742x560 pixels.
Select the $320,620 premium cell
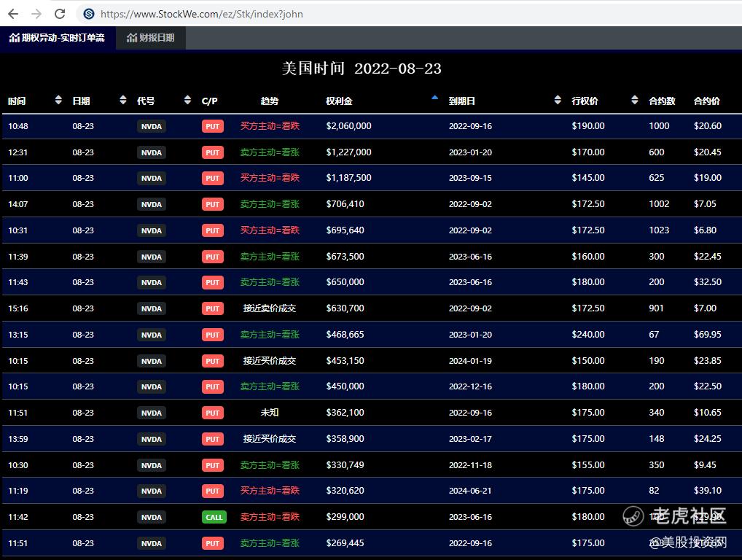tap(345, 491)
